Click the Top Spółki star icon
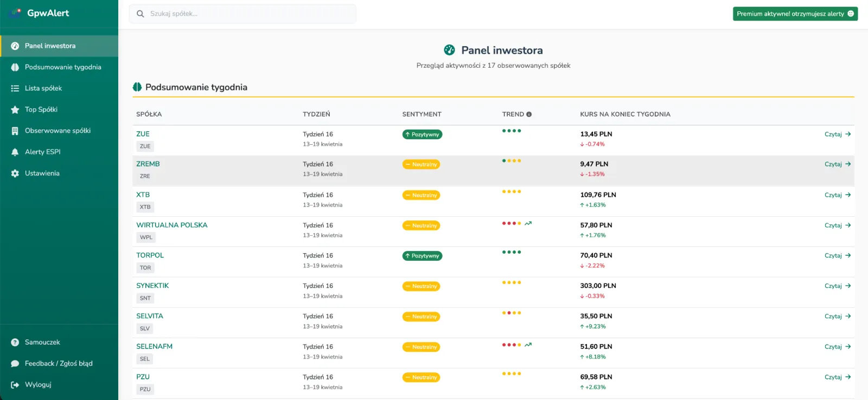868x400 pixels. point(15,110)
